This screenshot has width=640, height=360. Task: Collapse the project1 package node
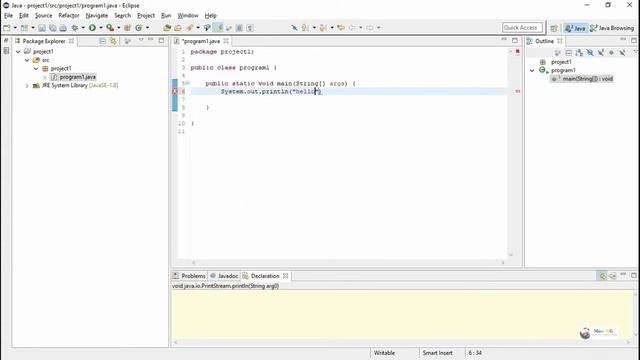pos(36,69)
